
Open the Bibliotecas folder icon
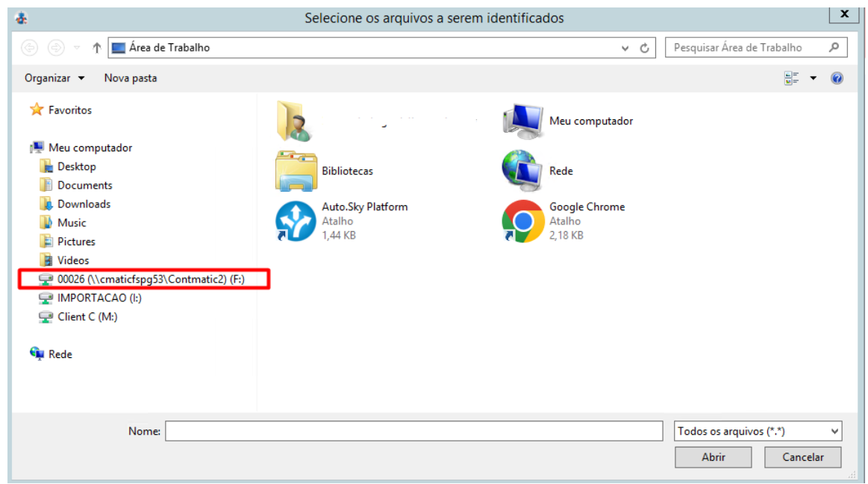(296, 171)
